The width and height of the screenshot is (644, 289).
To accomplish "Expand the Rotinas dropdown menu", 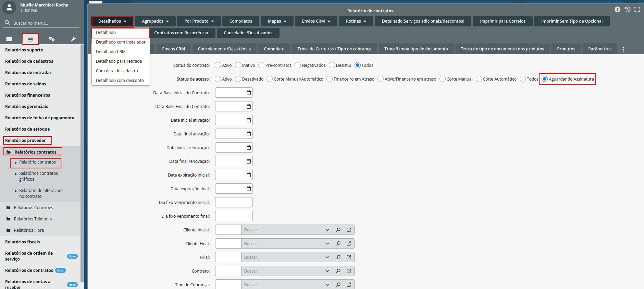I will tap(356, 21).
